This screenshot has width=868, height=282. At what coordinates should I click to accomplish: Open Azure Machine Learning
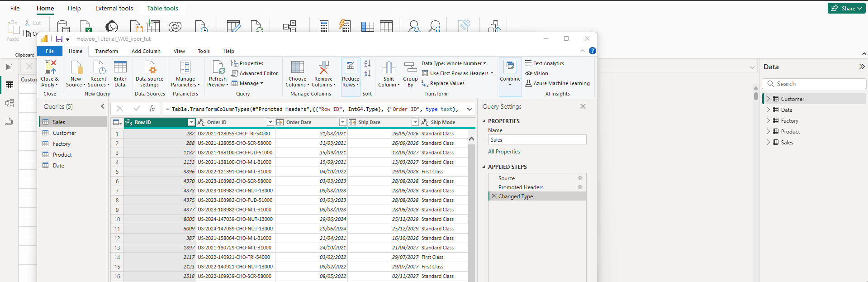(x=557, y=83)
